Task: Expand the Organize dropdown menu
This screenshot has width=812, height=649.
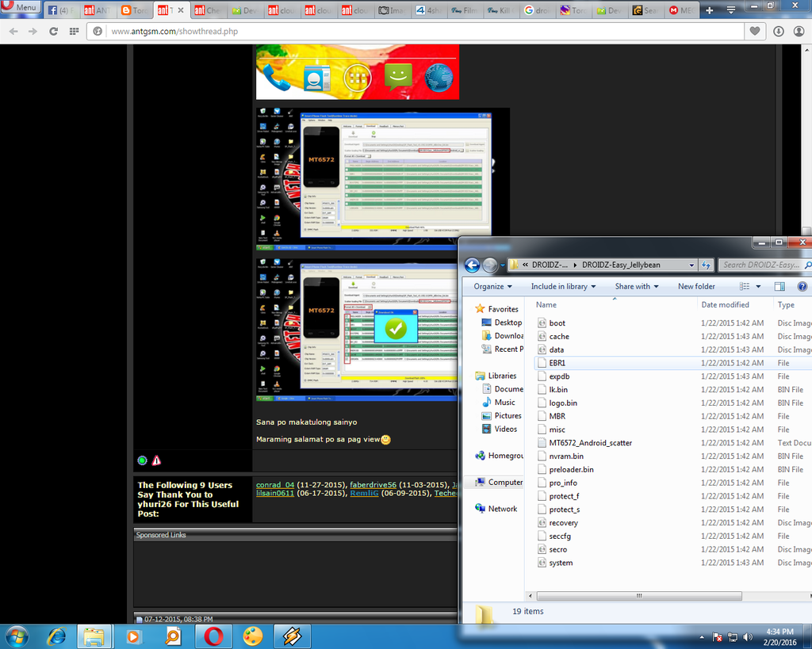Action: tap(492, 286)
